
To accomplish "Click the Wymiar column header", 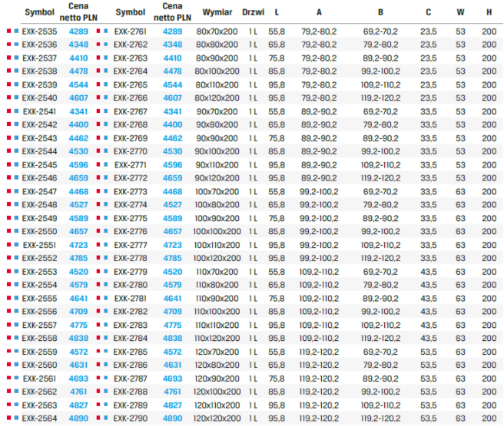I will click(x=217, y=12).
